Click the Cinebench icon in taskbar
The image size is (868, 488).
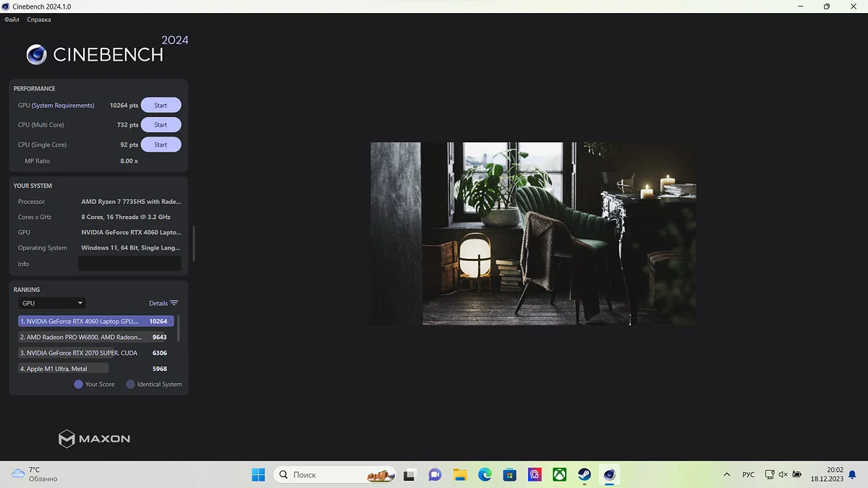pyautogui.click(x=610, y=475)
